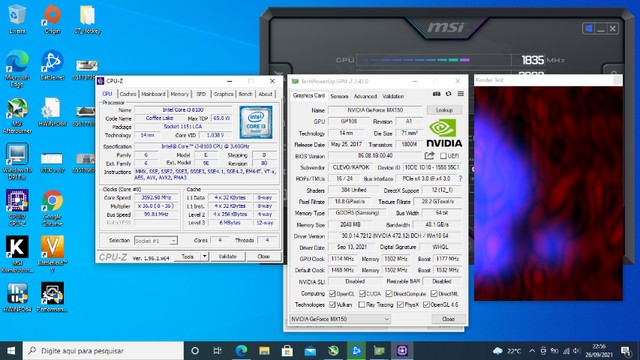
Task: Open Task View on the taskbar
Action: click(x=218, y=351)
